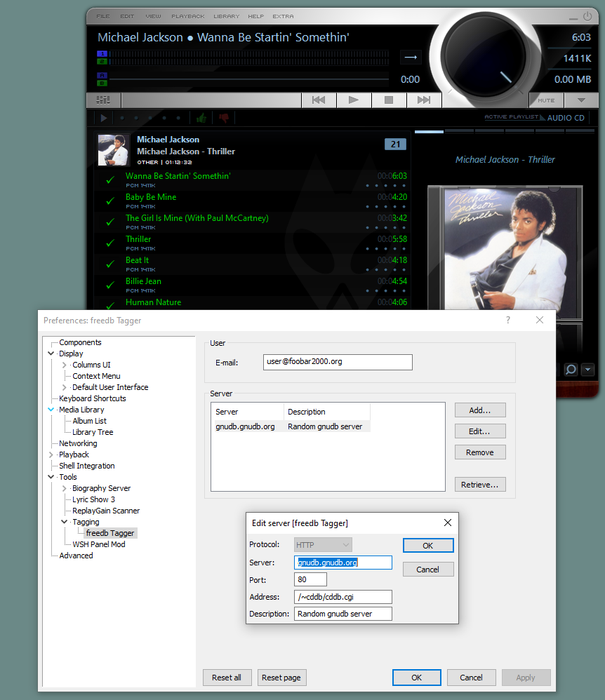
Task: Click small play icon in rating bar
Action: point(104,119)
